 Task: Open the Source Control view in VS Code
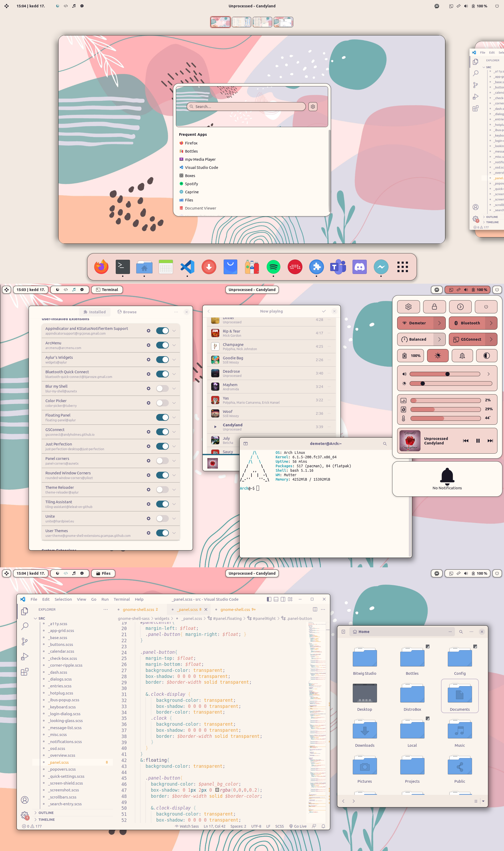click(x=25, y=641)
